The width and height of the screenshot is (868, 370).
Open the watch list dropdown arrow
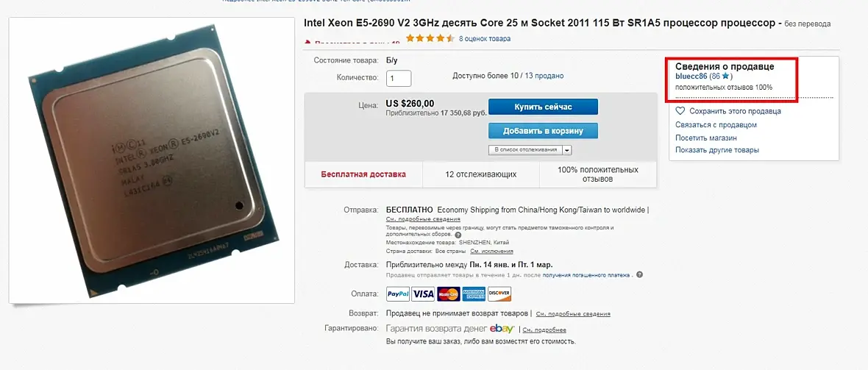click(567, 150)
